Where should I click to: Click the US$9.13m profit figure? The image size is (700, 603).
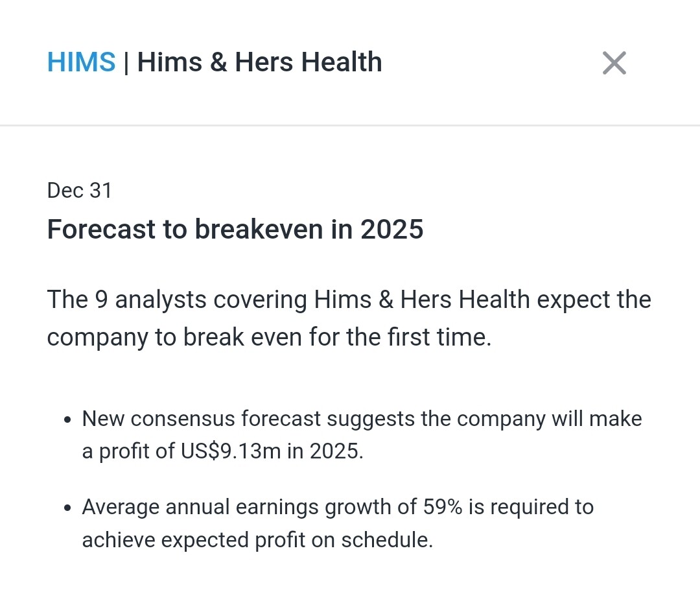coord(228,451)
